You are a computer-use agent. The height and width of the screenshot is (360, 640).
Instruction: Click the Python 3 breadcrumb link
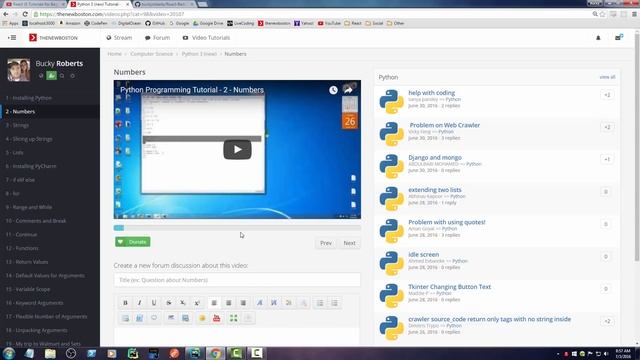[x=199, y=54]
